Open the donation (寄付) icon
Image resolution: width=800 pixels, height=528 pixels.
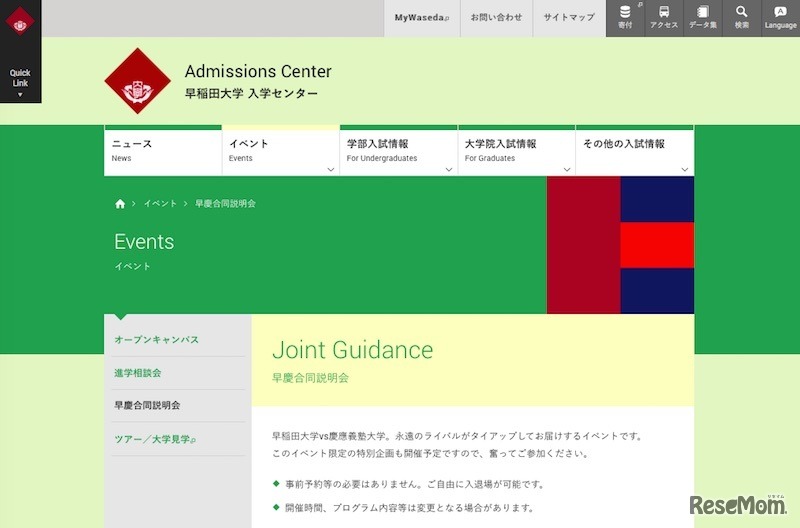click(x=625, y=17)
